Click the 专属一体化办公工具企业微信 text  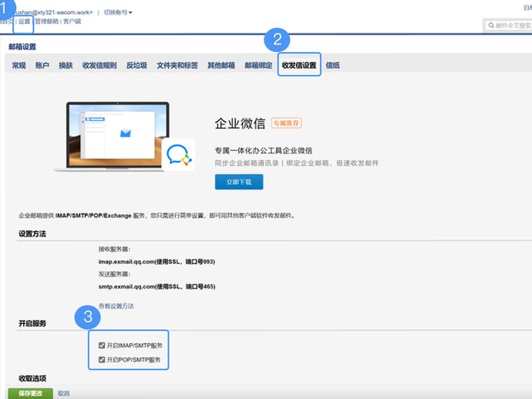point(263,150)
